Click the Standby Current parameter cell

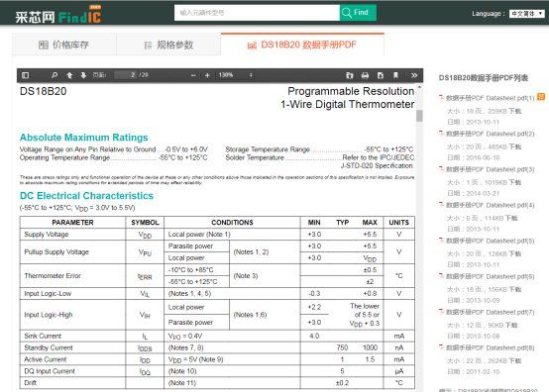(72, 347)
